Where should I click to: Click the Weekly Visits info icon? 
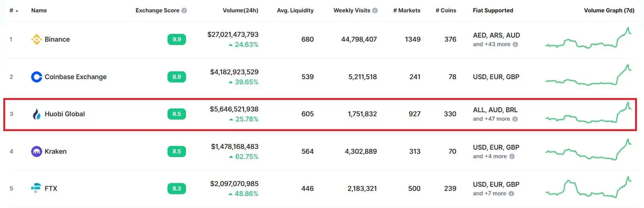[375, 10]
